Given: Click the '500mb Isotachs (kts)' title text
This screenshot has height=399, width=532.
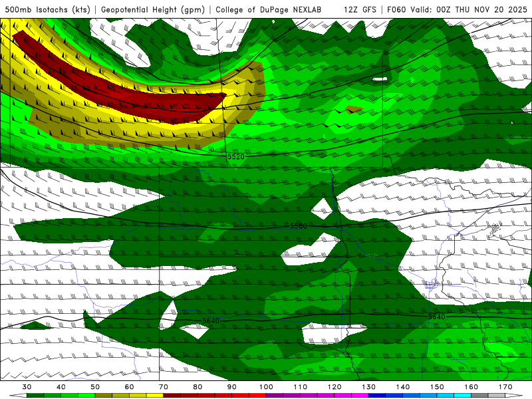Looking at the screenshot, I should 47,9.
